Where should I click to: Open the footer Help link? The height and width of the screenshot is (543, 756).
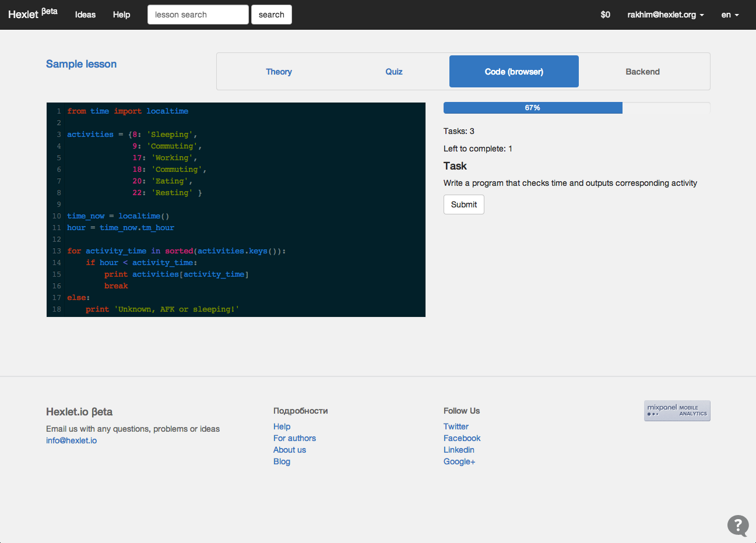(282, 426)
